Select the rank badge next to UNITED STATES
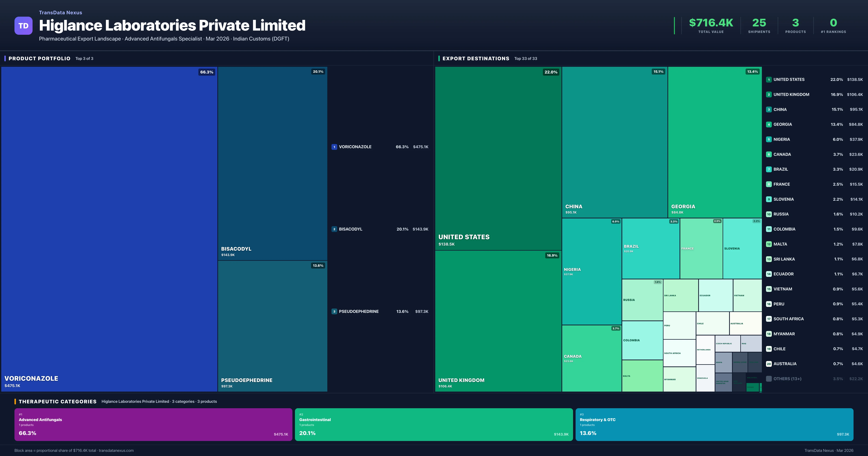Screen dimensions: 868x456 769,80
